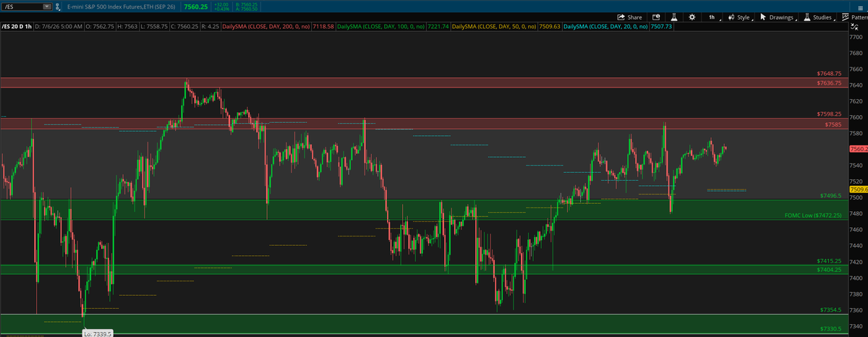The width and height of the screenshot is (868, 337).
Task: Open the Studies menu
Action: click(818, 17)
